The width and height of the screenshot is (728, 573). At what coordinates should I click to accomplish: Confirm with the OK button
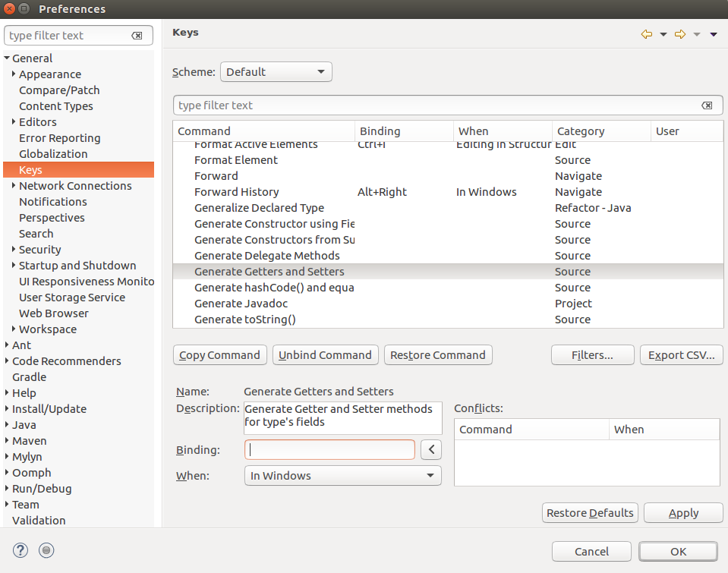point(679,551)
